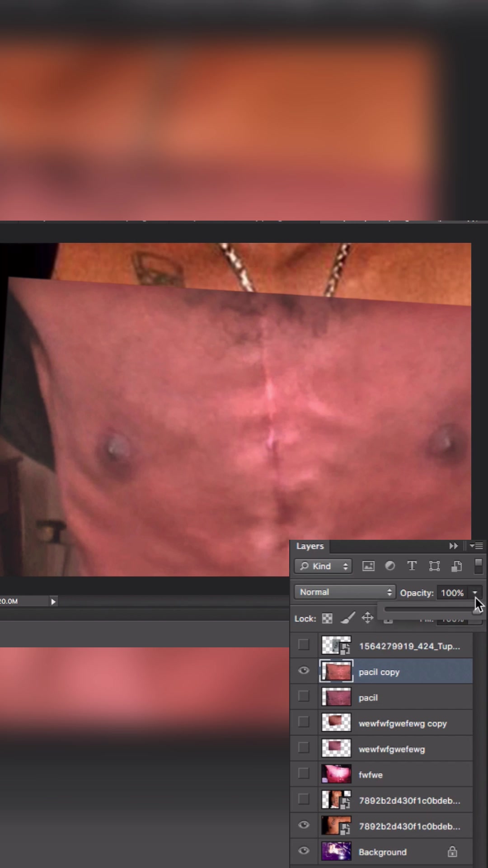Open the Normal blend mode dropdown
The height and width of the screenshot is (868, 488).
[345, 592]
